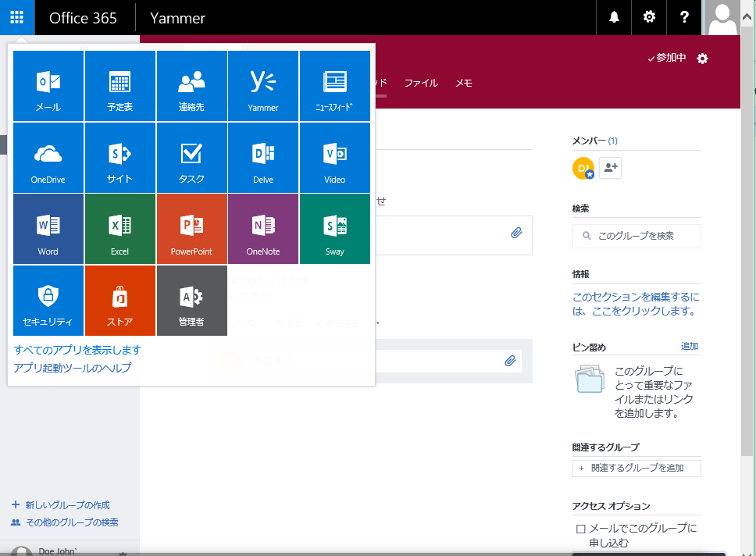Attach a file to the new post box
This screenshot has height=556, width=756.
point(516,233)
